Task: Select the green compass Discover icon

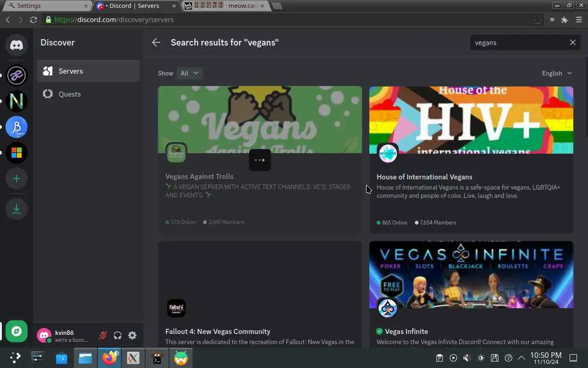Action: tap(17, 331)
